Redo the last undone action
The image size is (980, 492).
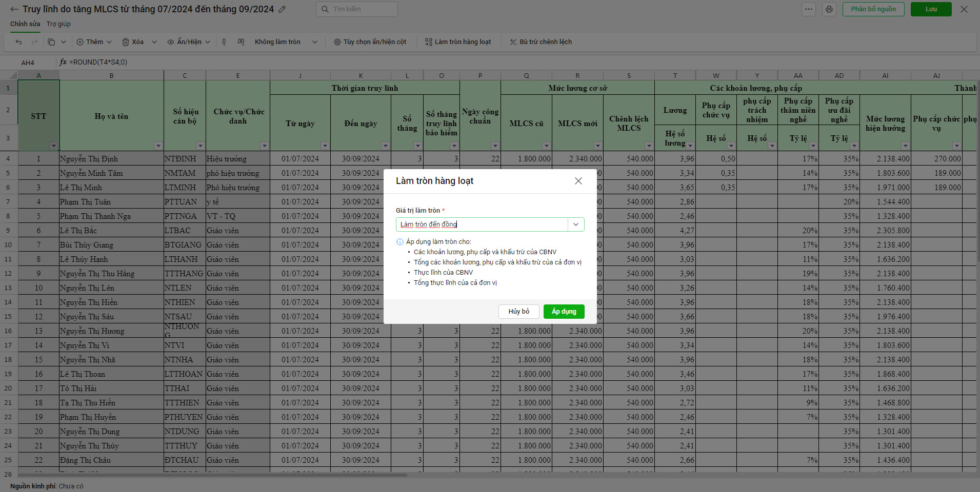coord(35,42)
